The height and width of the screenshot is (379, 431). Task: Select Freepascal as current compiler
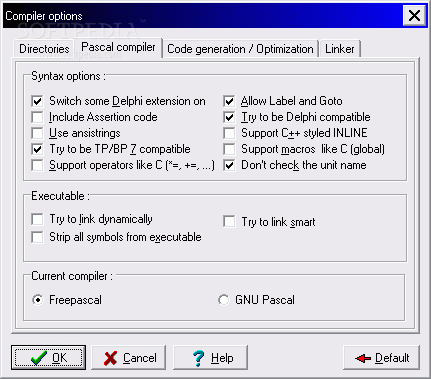(38, 300)
